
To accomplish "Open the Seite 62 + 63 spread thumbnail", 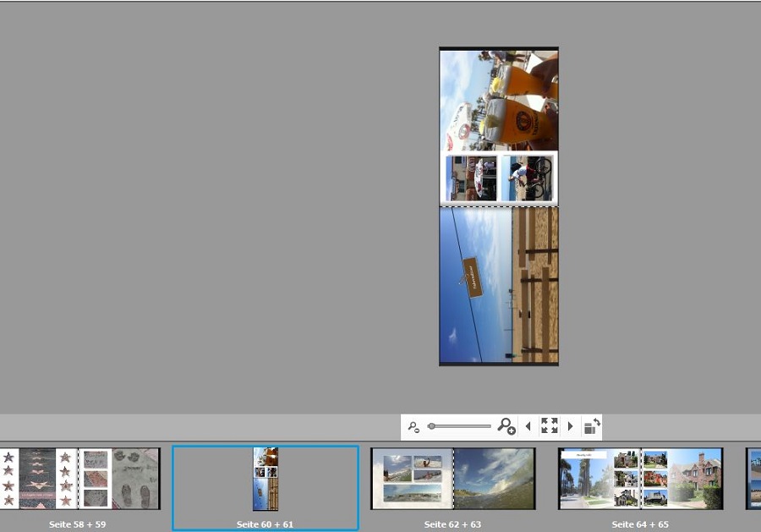I will (x=453, y=479).
